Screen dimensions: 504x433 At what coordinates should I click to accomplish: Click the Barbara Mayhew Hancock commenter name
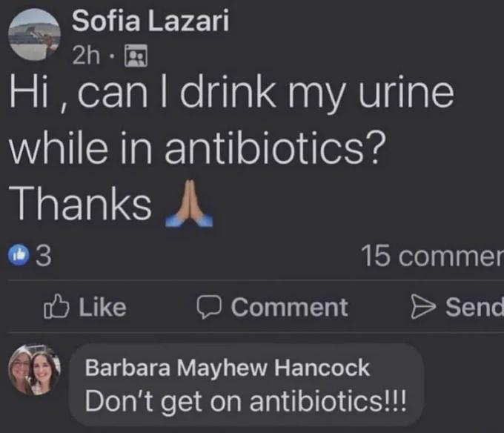(228, 368)
